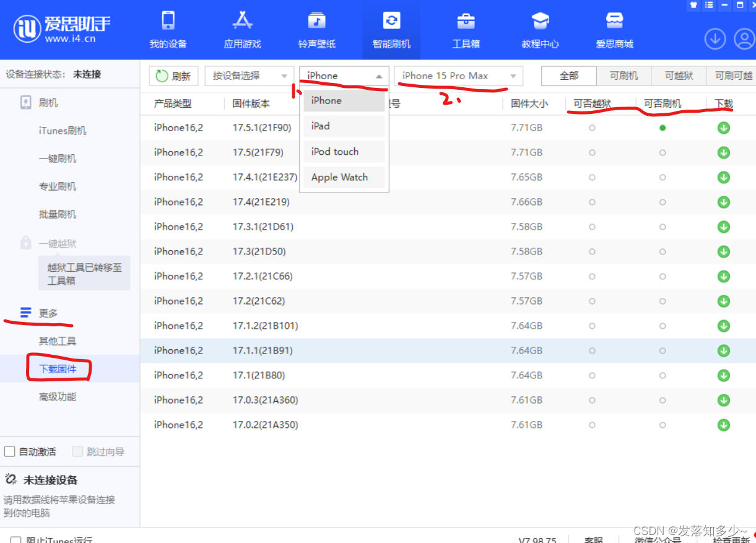Choose iPad from the dropdown list
756x543 pixels.
[x=344, y=126]
